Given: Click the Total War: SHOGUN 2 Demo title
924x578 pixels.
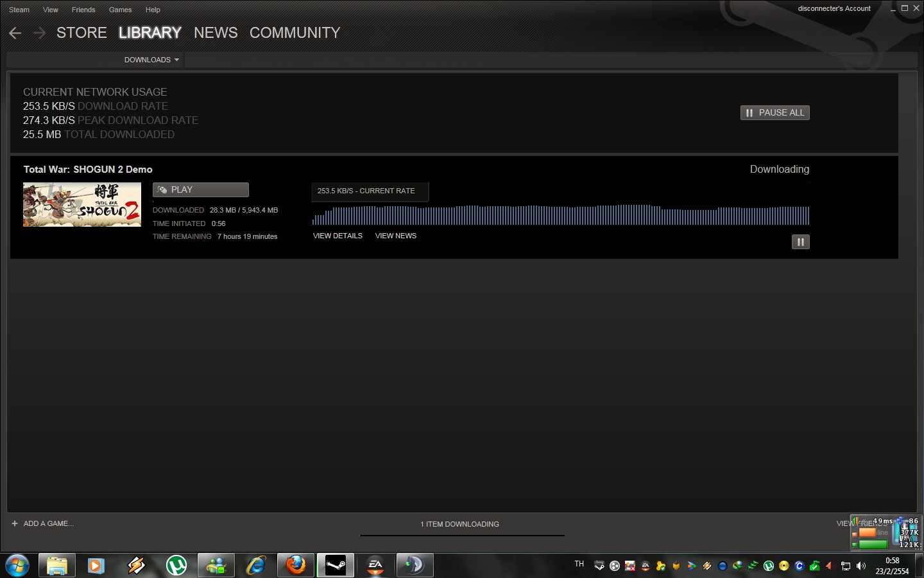Looking at the screenshot, I should click(x=88, y=170).
